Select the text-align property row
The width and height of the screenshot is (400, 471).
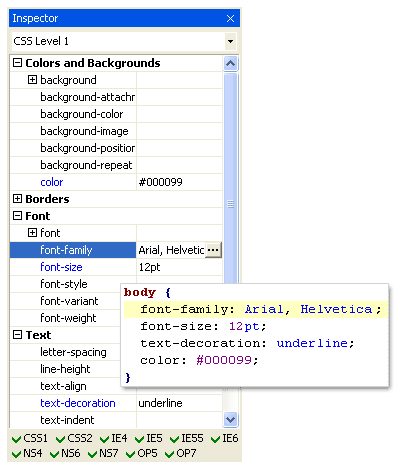click(65, 386)
